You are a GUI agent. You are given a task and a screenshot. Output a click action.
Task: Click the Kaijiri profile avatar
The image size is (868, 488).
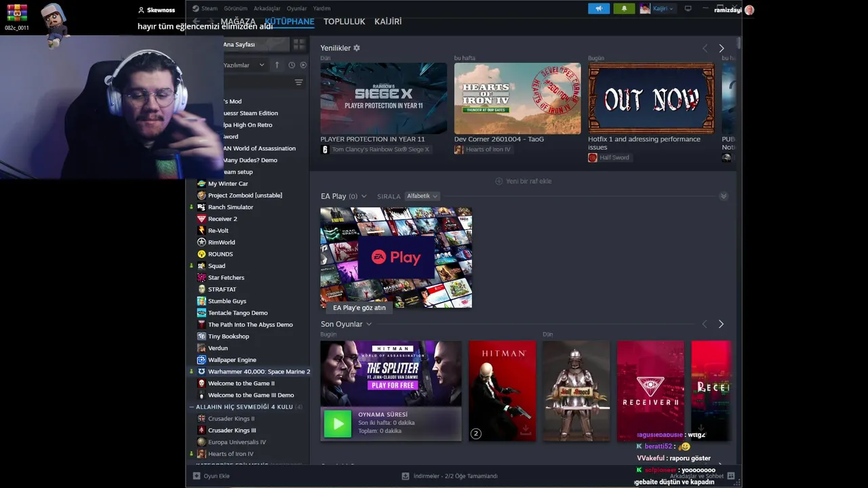coord(645,9)
